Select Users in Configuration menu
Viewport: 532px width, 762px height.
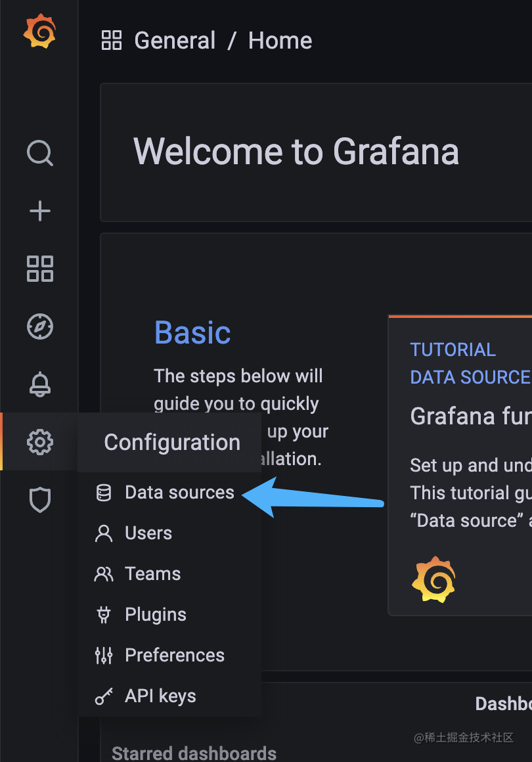[x=148, y=533]
